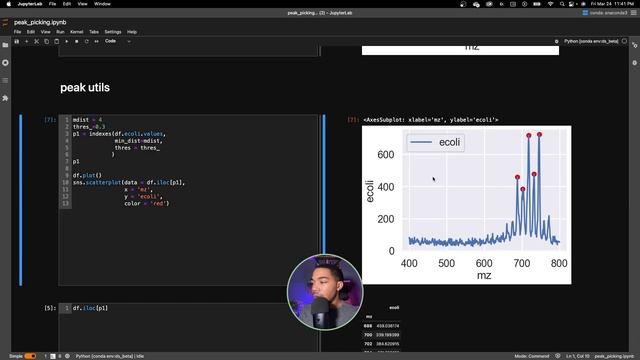Viewport: 640px width, 360px height.
Task: Click the 700 row in the dataframe output
Action: pos(382,335)
